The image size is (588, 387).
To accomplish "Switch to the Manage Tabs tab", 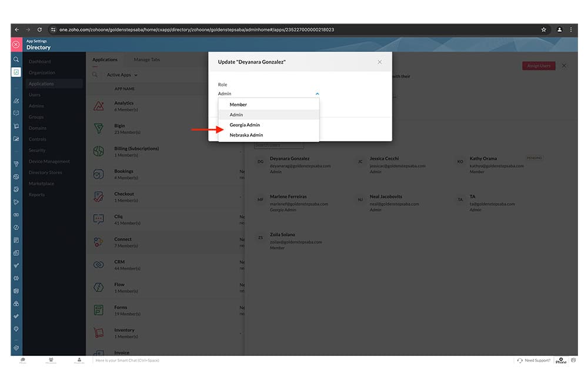I will pyautogui.click(x=146, y=59).
